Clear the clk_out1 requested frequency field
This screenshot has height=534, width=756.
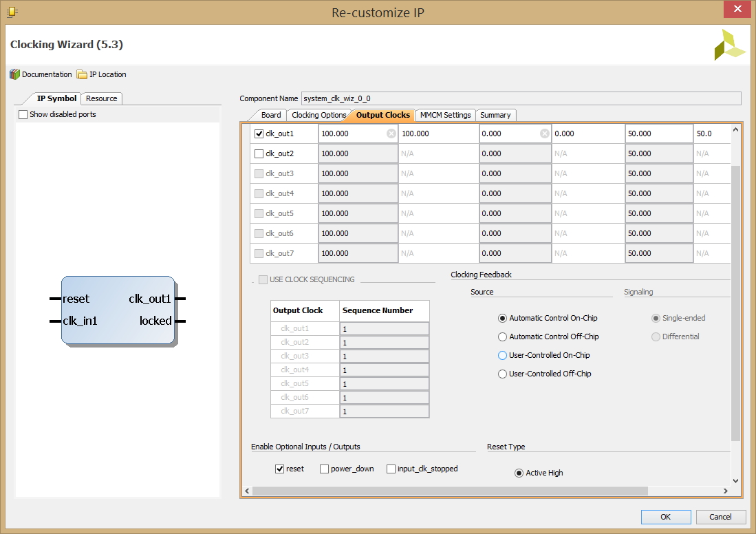coord(391,133)
